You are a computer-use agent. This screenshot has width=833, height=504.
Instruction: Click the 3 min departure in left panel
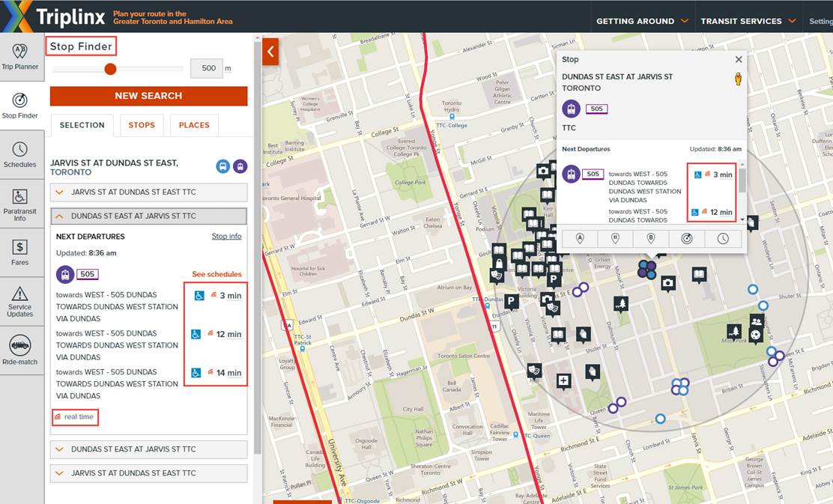click(x=231, y=296)
